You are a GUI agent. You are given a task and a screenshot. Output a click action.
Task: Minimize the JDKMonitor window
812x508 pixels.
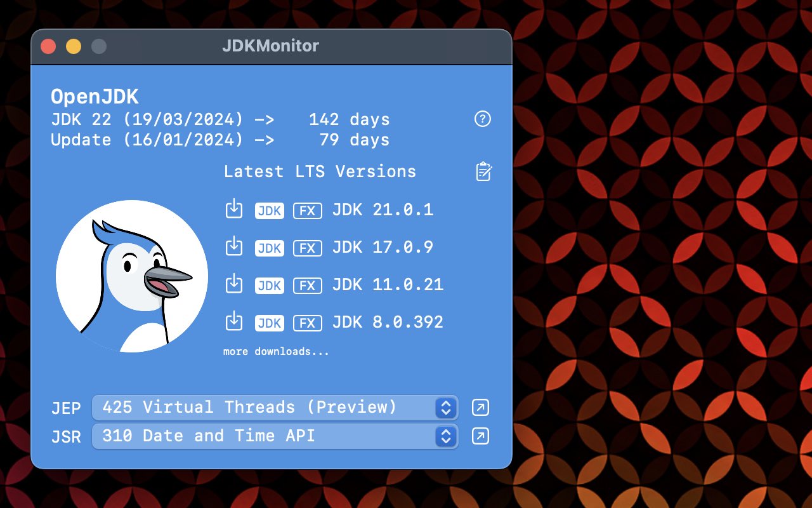[74, 46]
